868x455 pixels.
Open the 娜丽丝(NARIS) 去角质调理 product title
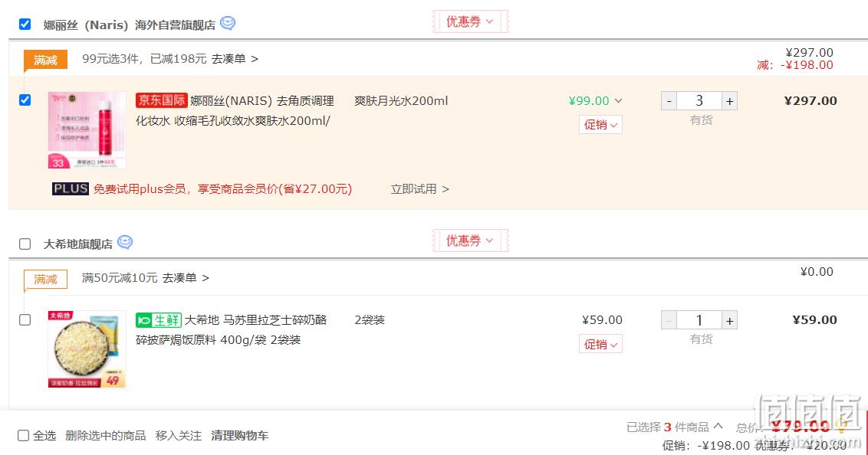click(x=235, y=110)
